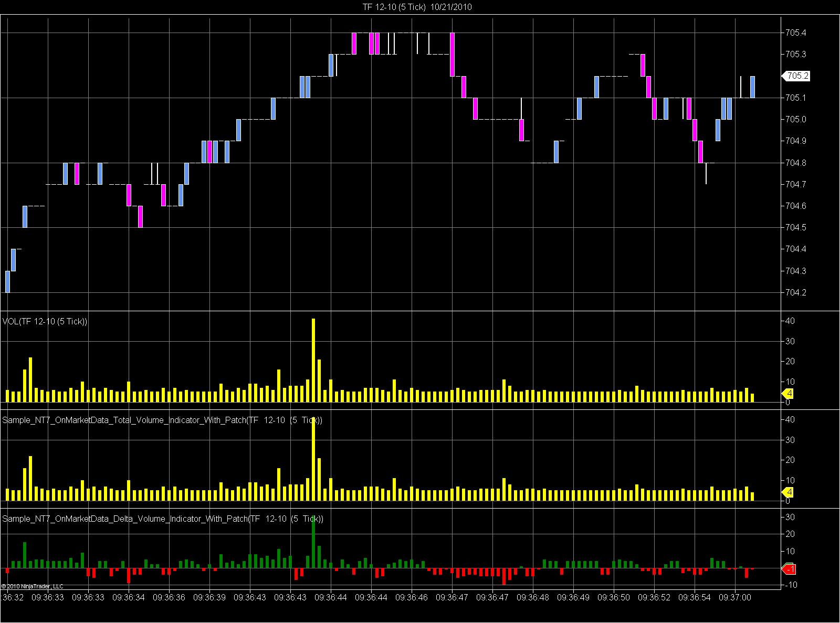
Task: Click the 09:36:54 time axis label
Action: pyautogui.click(x=695, y=597)
